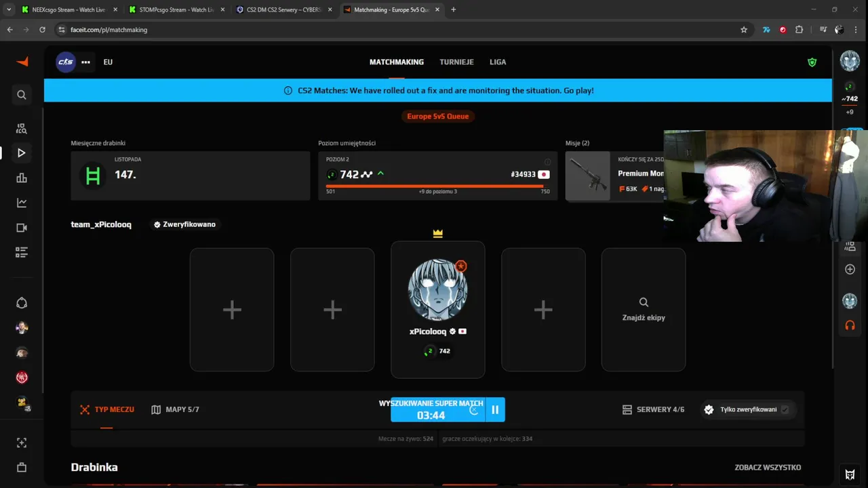868x488 pixels.
Task: Open the browser extensions puzzle icon
Action: 799,30
